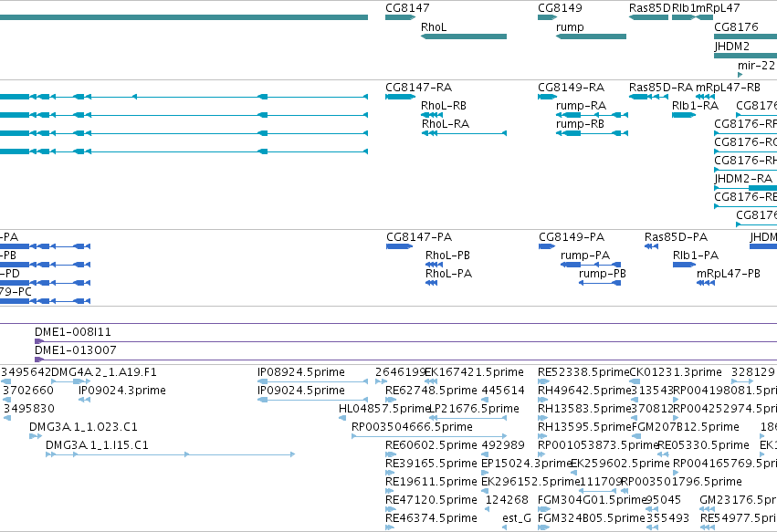Click the RE60602.5prime EST label
777x532 pixels.
pos(431,445)
